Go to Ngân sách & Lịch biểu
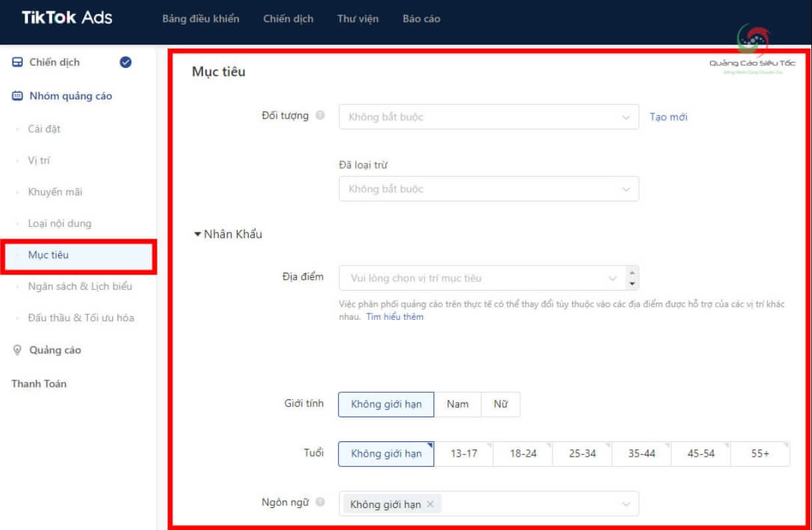The image size is (812, 530). click(x=80, y=286)
